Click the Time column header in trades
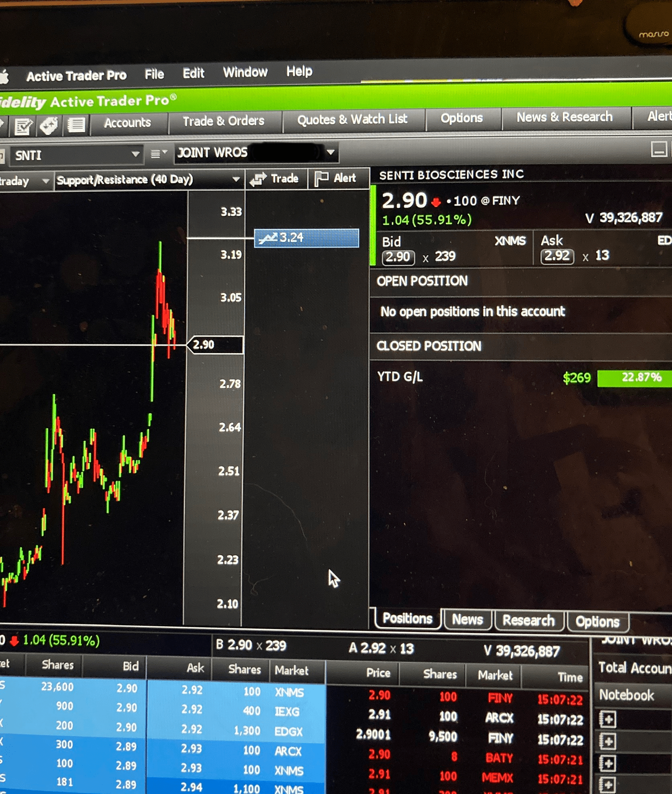 point(570,677)
